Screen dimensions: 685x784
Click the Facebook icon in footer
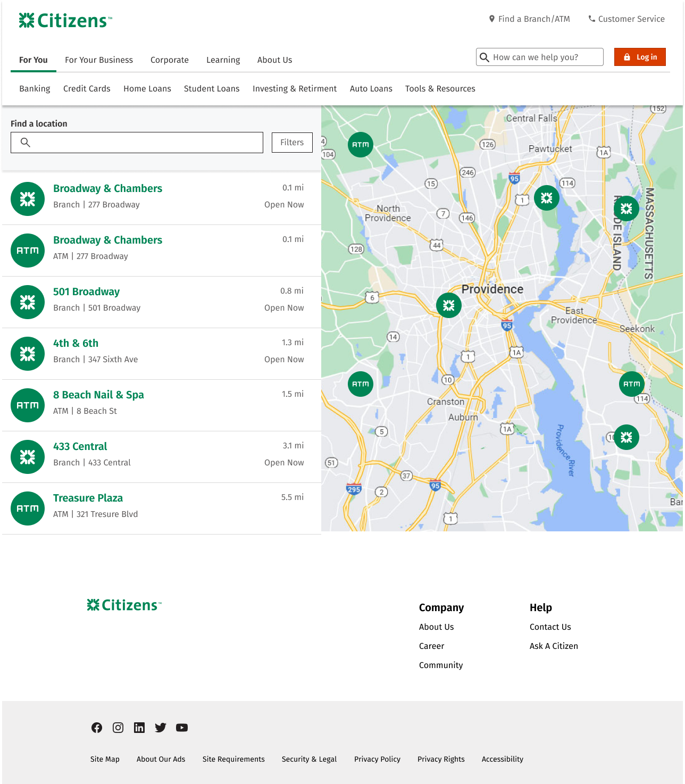97,728
